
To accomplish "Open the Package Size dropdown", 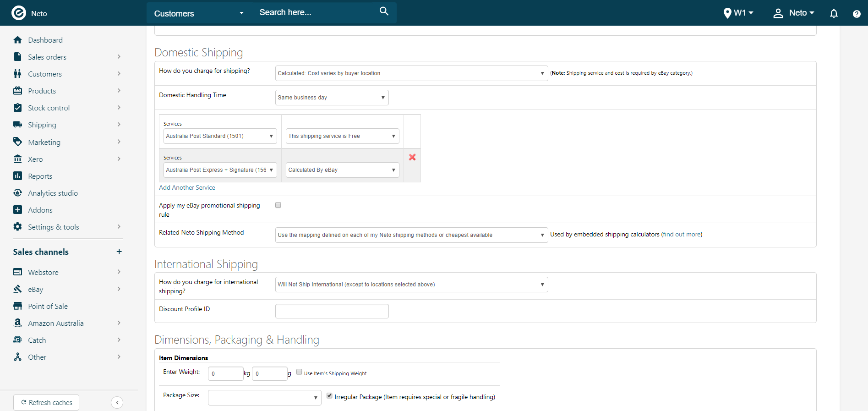I will coord(264,398).
